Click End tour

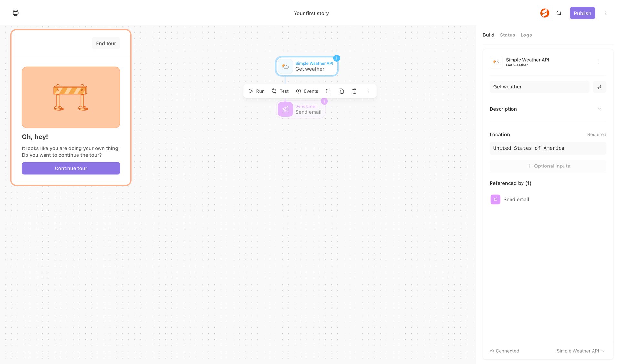(x=106, y=43)
